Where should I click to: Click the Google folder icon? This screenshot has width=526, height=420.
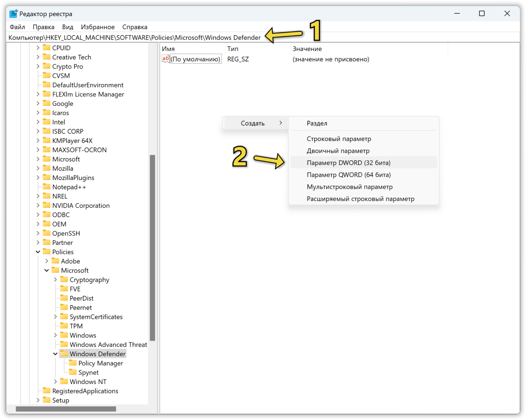click(47, 103)
